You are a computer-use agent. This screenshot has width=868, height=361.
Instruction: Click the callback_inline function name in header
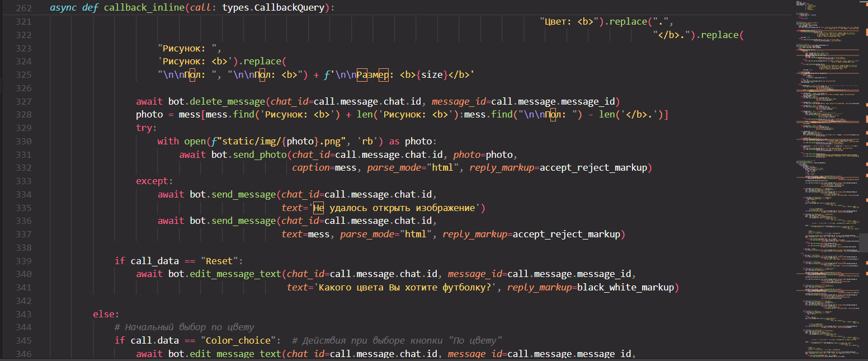pyautogui.click(x=145, y=8)
